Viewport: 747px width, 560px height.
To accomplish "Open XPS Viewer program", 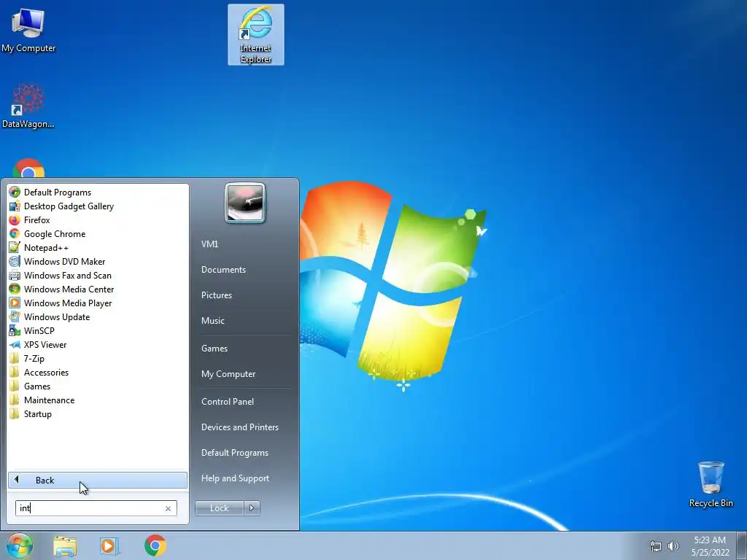I will click(x=98, y=344).
